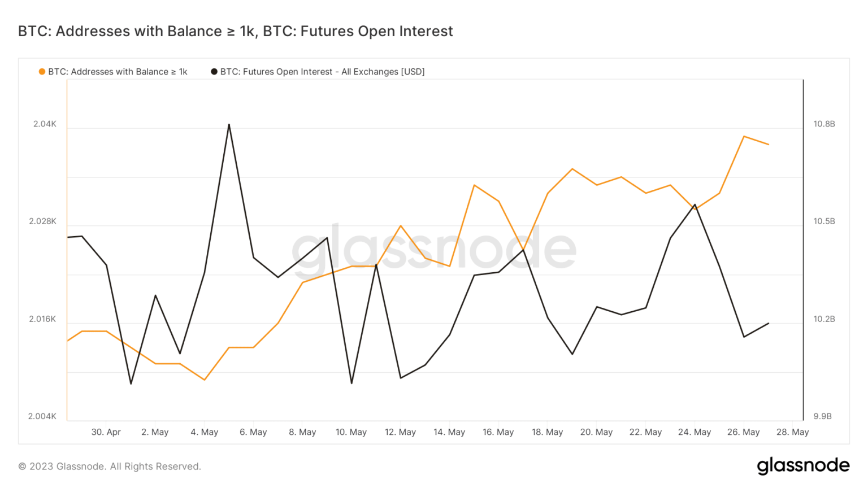Toggle the Addresses with Balance ≥ 1k series
Viewport: 868px width, 488px height.
[x=118, y=72]
